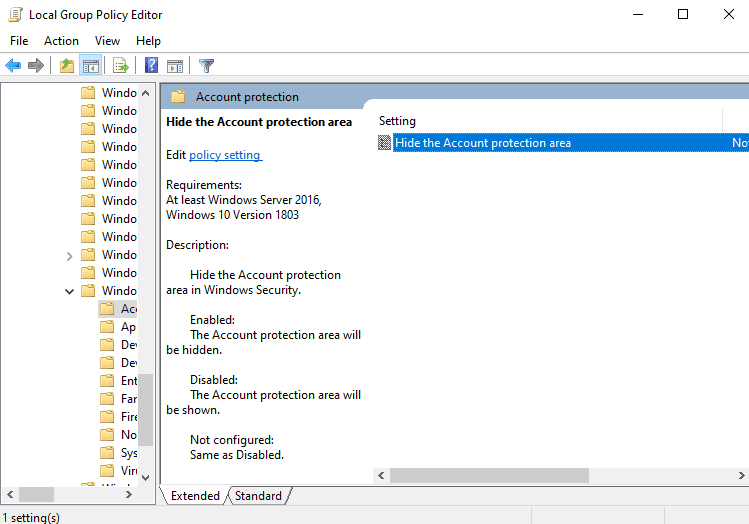Screen dimensions: 749x524
Task: Open the Action menu
Action: click(61, 41)
